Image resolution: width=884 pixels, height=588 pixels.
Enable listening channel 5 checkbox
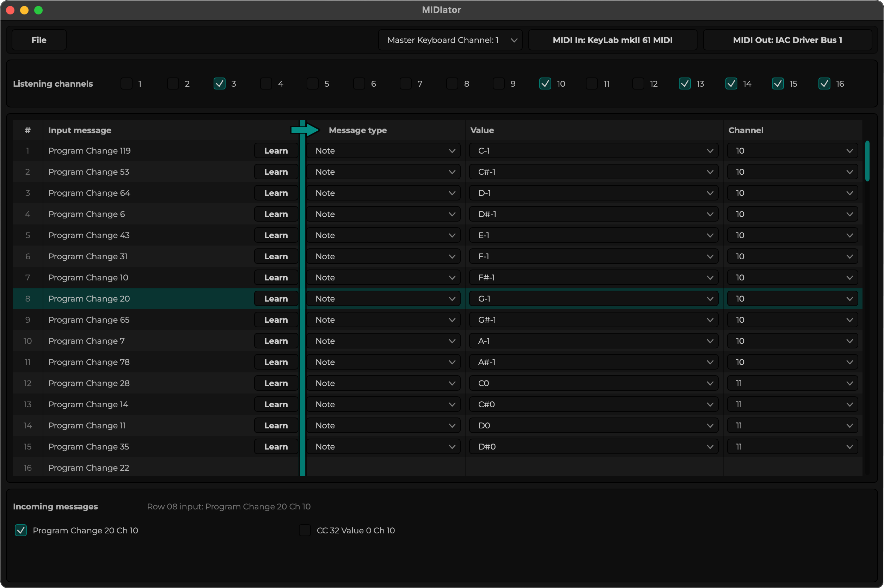tap(313, 83)
